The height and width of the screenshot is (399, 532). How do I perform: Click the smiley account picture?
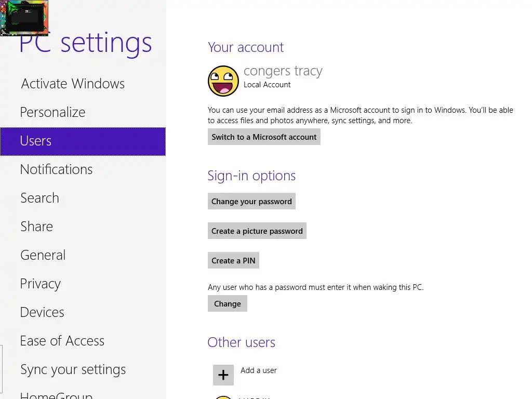(x=223, y=81)
